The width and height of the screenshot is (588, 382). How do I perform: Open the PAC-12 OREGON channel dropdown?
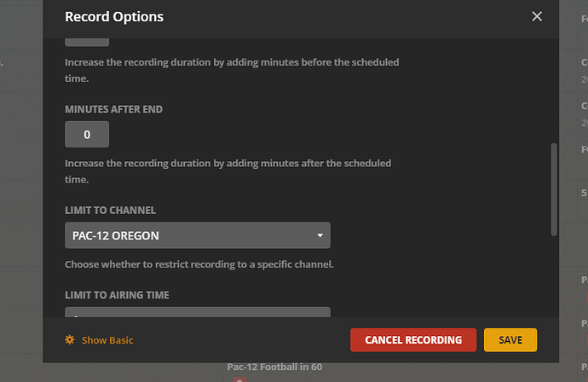coord(197,235)
